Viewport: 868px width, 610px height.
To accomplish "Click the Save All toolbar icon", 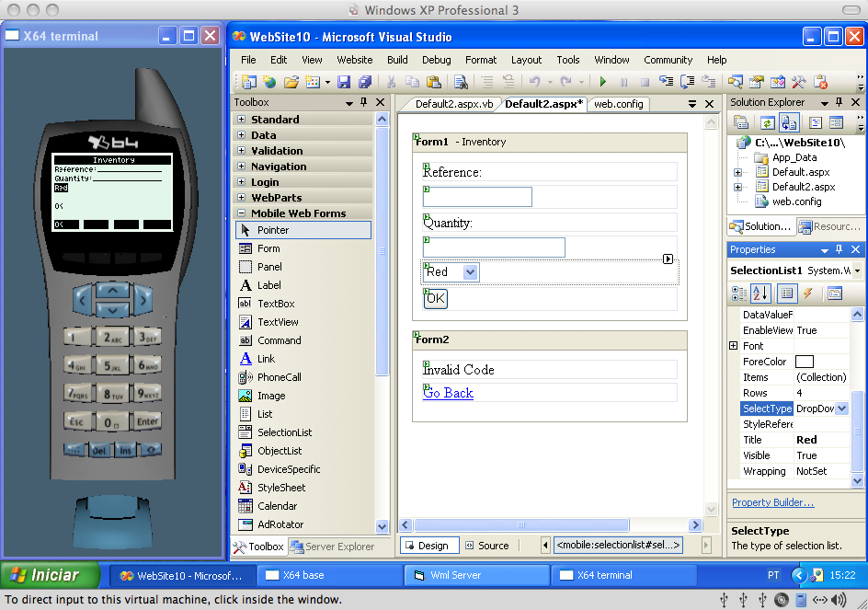I will pyautogui.click(x=365, y=82).
